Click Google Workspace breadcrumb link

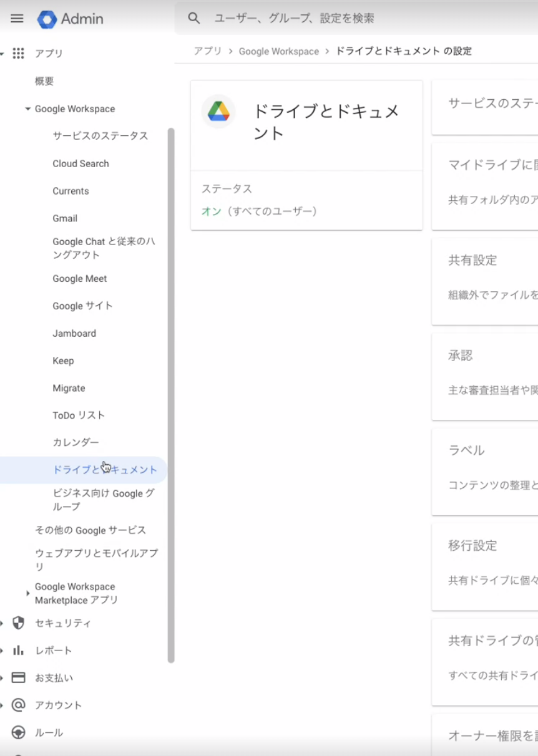tap(278, 51)
